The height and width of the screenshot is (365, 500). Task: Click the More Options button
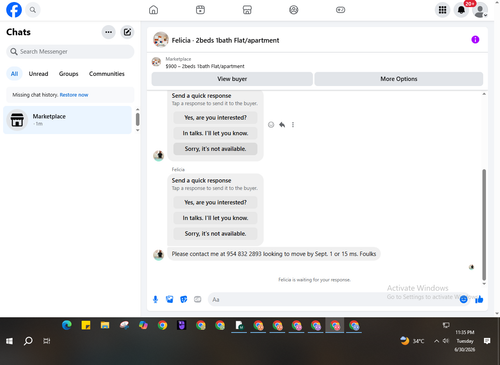point(399,79)
